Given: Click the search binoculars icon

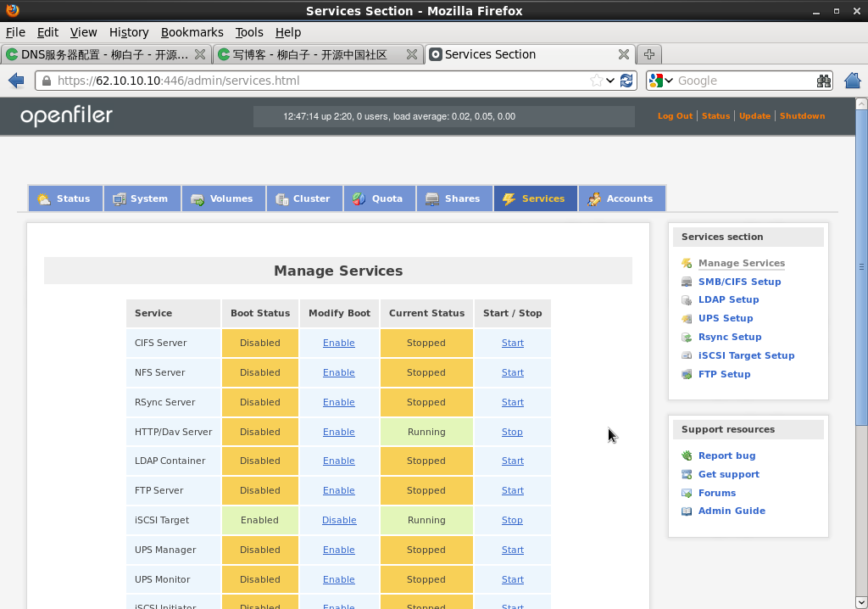Looking at the screenshot, I should 824,81.
